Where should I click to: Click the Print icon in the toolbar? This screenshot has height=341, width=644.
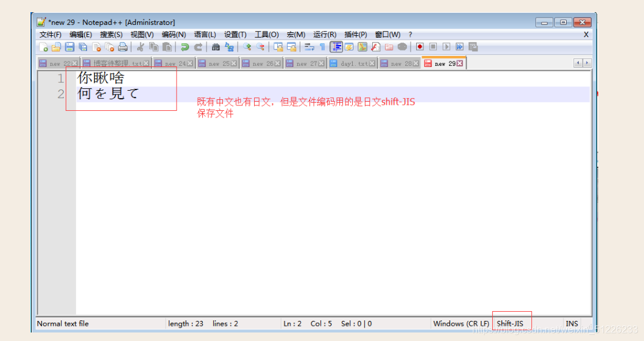pyautogui.click(x=123, y=47)
